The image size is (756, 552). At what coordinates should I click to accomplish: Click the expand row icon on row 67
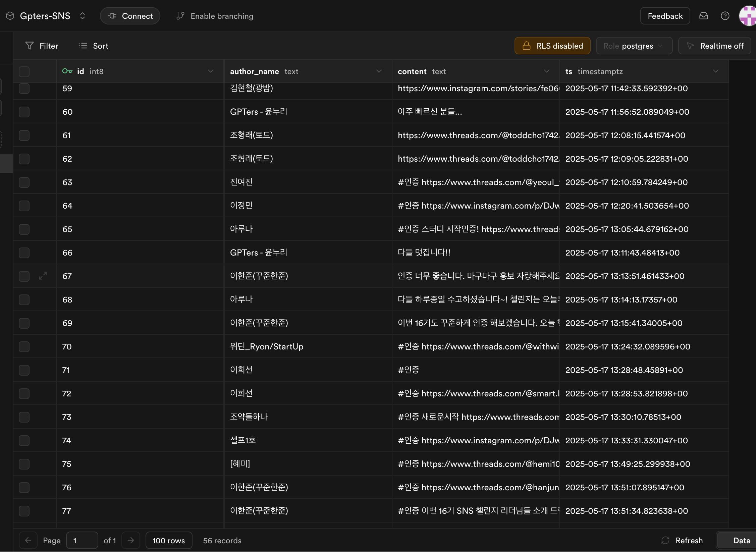click(x=43, y=276)
